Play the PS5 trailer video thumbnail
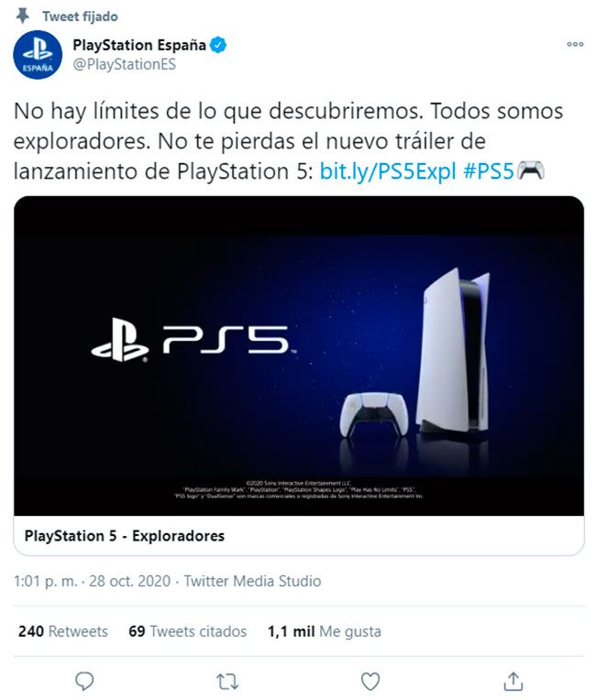This screenshot has height=700, width=596. pyautogui.click(x=299, y=355)
